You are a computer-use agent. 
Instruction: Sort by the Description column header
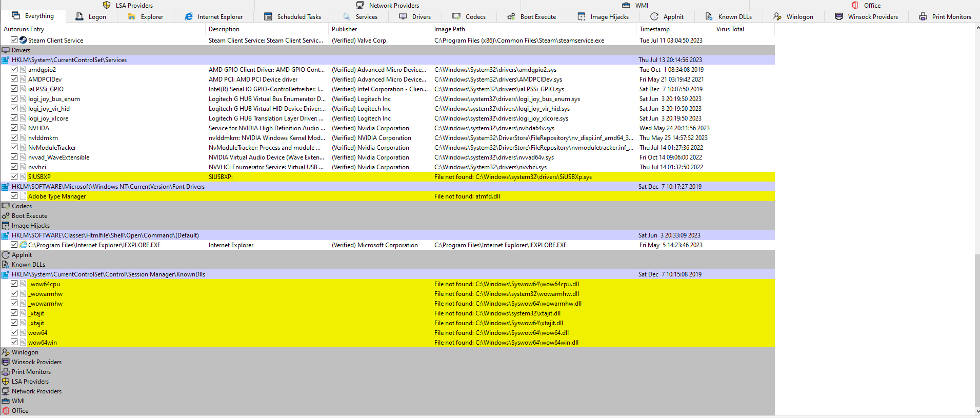tap(267, 29)
